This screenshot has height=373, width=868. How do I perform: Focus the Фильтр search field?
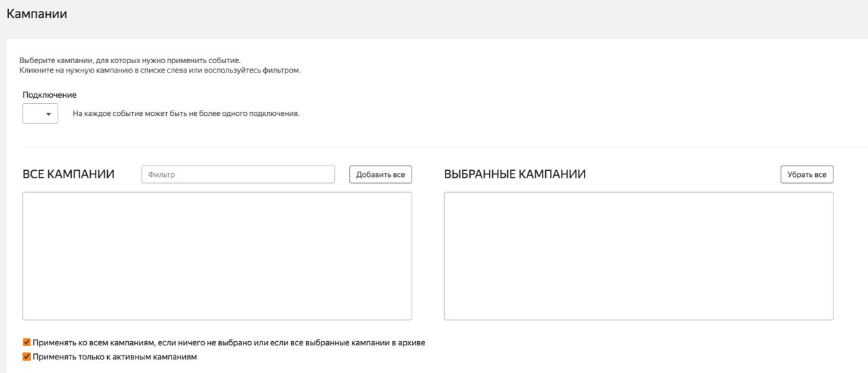(x=237, y=174)
